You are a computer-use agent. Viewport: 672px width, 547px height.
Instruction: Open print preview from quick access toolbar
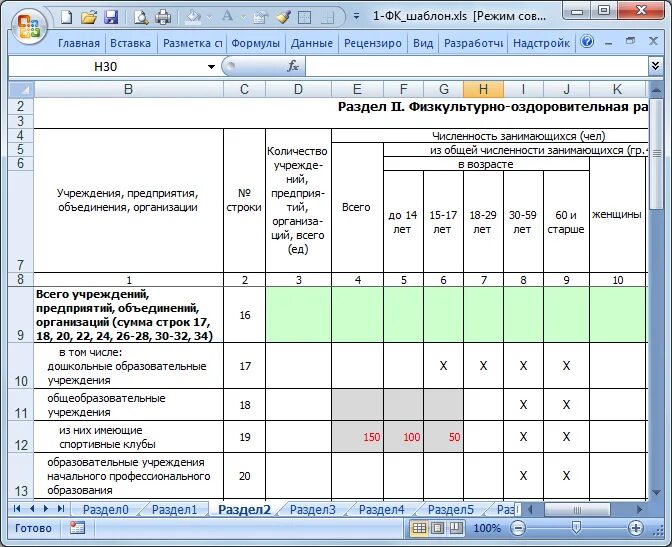141,17
